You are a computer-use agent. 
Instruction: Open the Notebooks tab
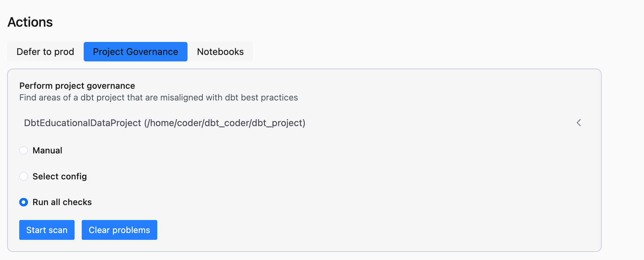pos(220,52)
